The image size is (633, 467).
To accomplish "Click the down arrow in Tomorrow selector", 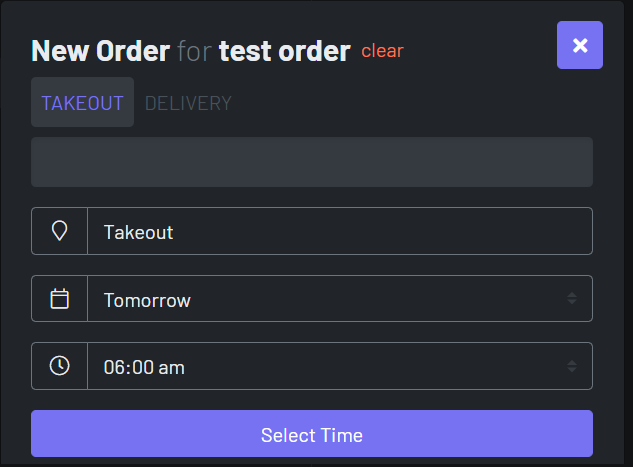I will 572,303.
